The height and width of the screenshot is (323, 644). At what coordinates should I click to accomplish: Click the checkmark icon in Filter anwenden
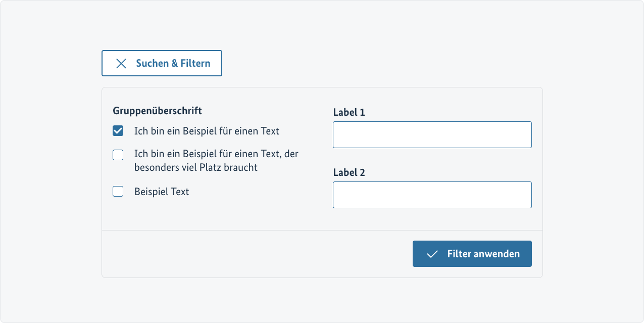point(432,254)
